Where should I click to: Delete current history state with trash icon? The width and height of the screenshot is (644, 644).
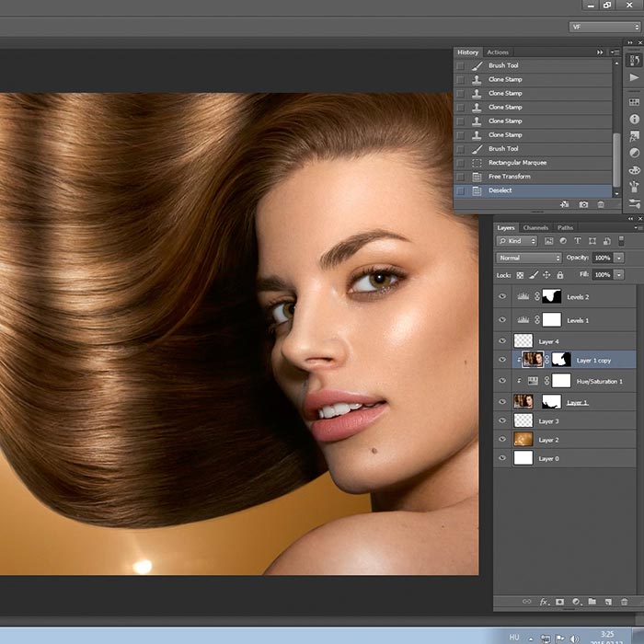(x=601, y=204)
